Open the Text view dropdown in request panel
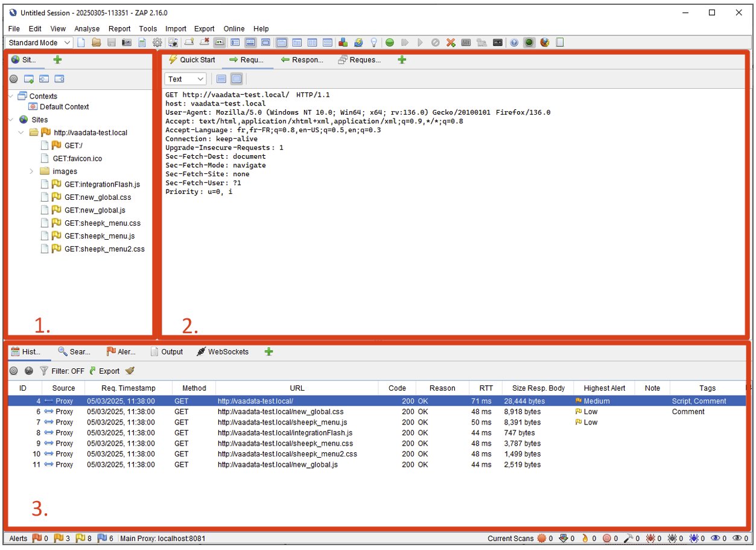Viewport: 756px width, 550px height. pyautogui.click(x=185, y=79)
